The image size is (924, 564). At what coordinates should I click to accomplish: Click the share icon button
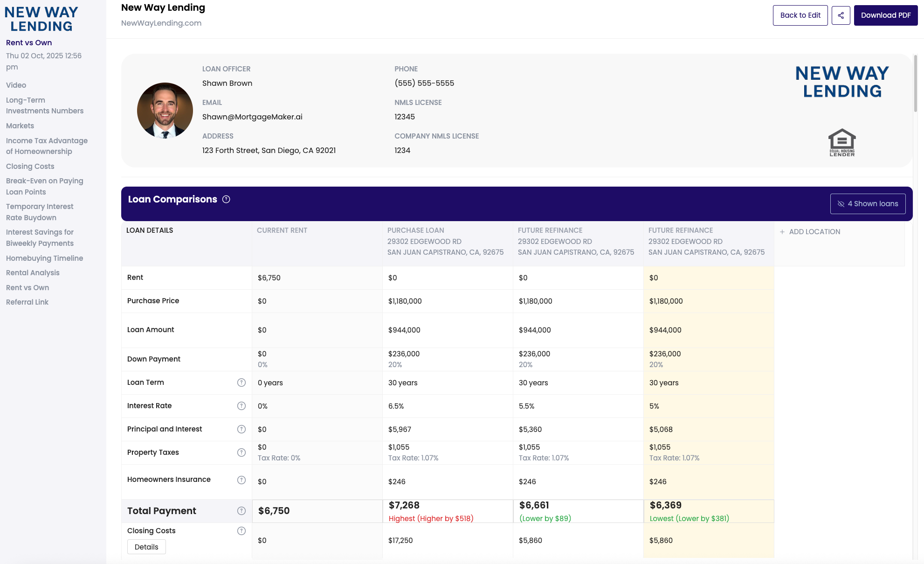pyautogui.click(x=841, y=15)
